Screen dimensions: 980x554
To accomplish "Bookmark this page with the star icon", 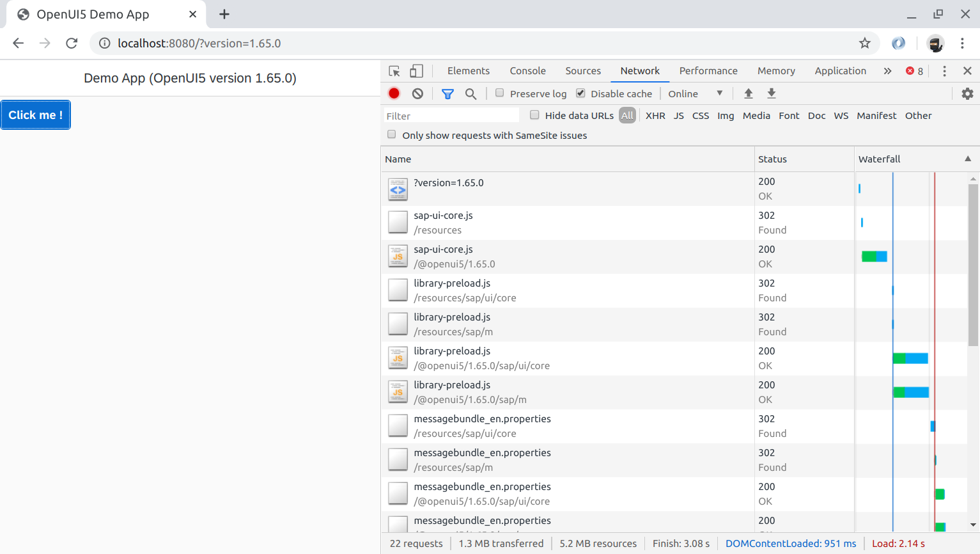I will pos(865,43).
